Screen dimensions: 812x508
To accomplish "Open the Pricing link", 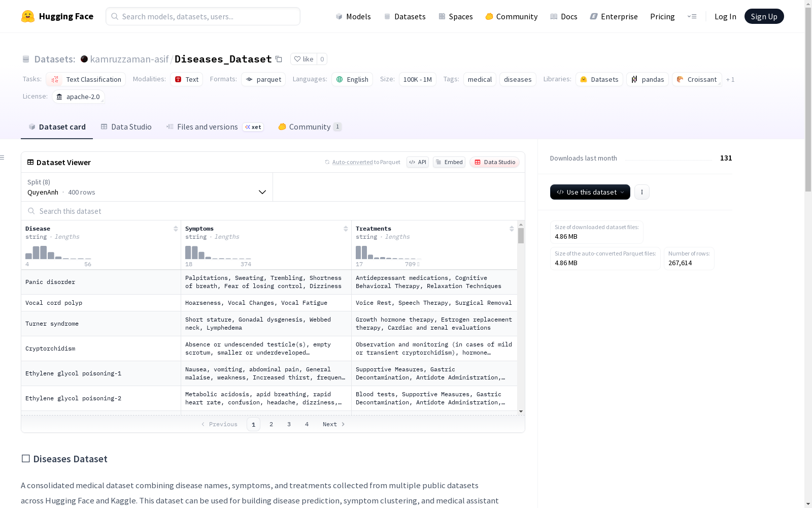I will pyautogui.click(x=662, y=16).
